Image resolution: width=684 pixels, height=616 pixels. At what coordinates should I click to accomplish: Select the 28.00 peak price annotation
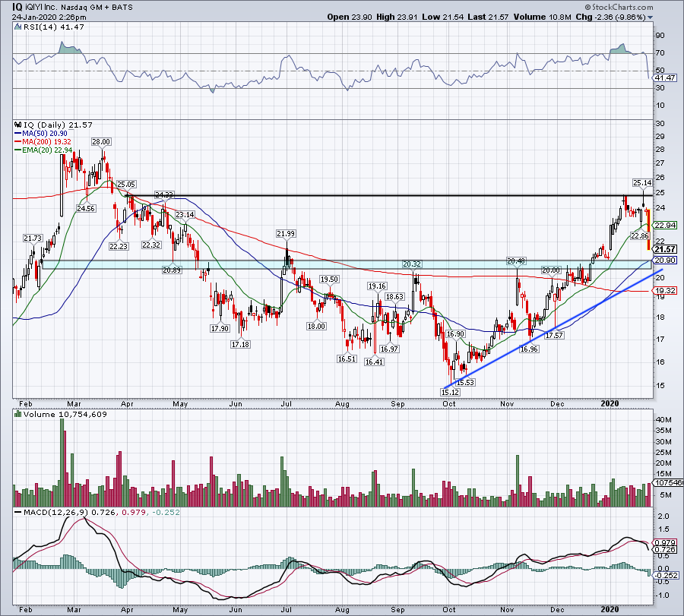[x=101, y=142]
